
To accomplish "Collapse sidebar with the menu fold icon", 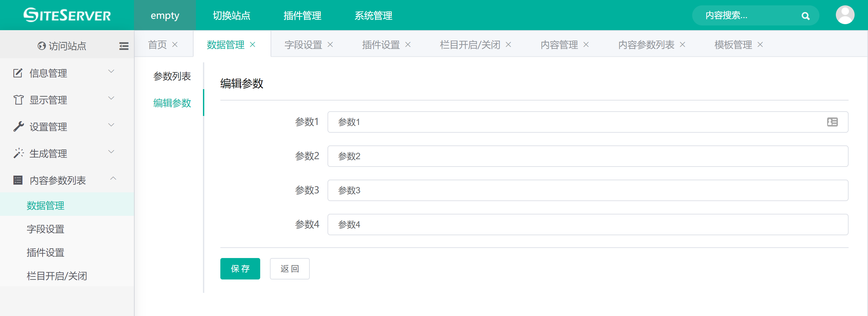I will [124, 46].
